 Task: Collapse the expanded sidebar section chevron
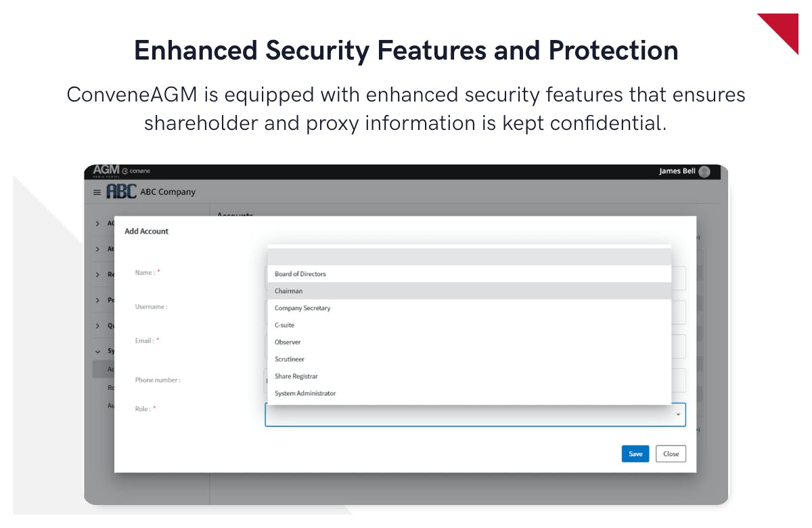click(97, 351)
